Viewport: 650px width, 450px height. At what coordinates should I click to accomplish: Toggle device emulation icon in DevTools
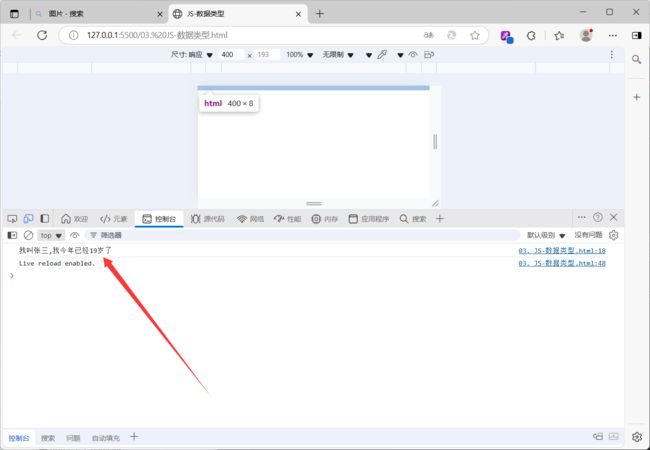[28, 218]
